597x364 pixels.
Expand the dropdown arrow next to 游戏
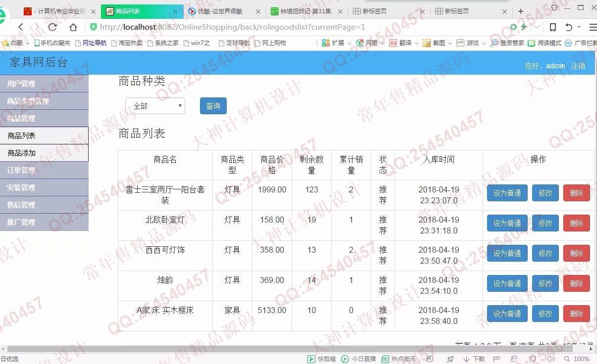click(x=484, y=44)
